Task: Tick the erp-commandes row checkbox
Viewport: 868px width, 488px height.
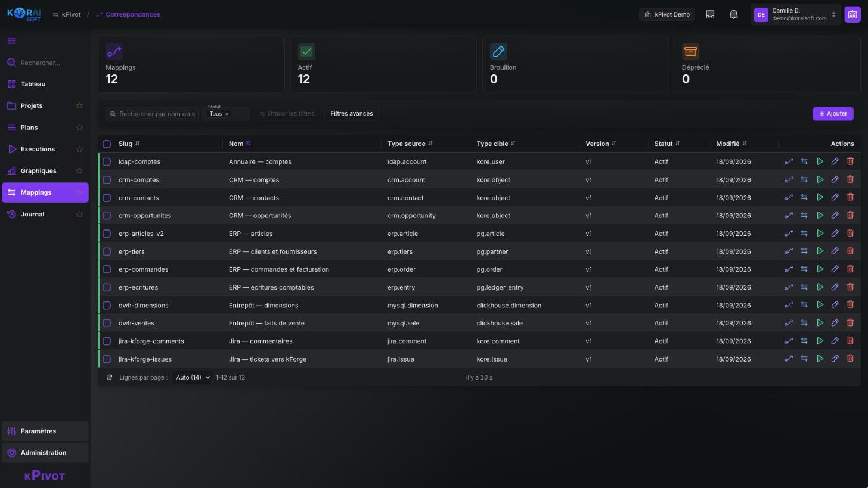Action: coord(107,269)
